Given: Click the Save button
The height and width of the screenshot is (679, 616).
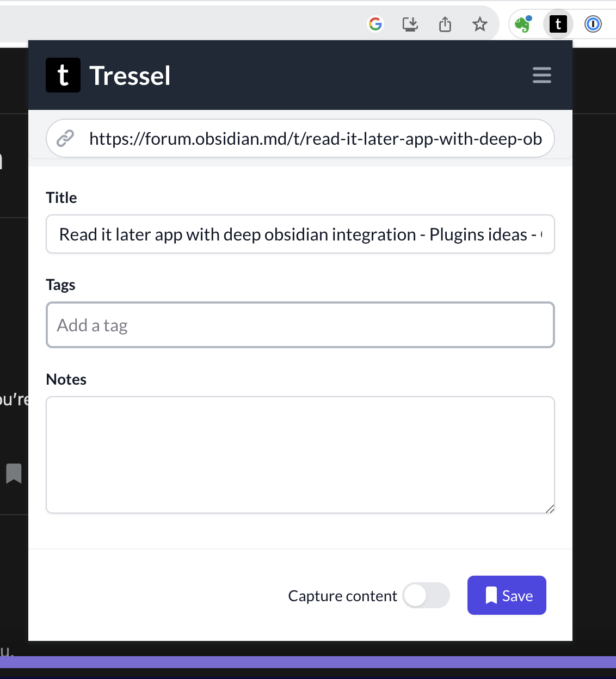Looking at the screenshot, I should [507, 595].
